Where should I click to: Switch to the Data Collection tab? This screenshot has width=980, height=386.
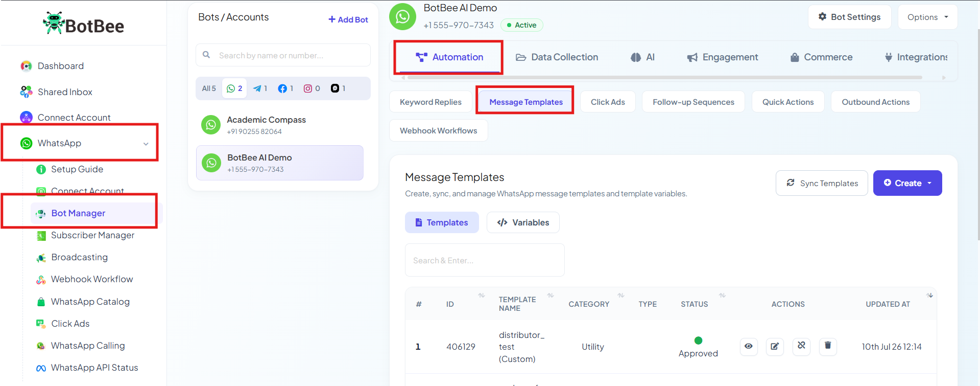[x=557, y=57]
